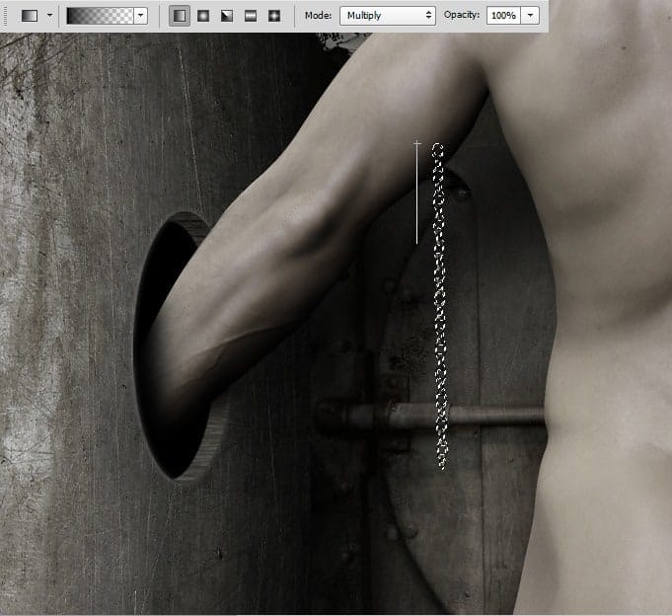Open the Opacity slider dropdown arrow
The image size is (672, 616).
click(530, 16)
